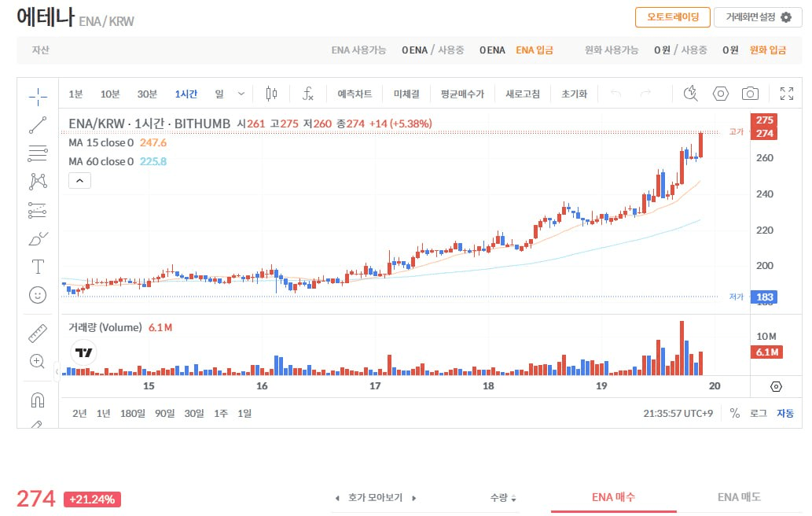Screen dimensions: 812x516
Task: Select the 10분 interval
Action: click(110, 94)
